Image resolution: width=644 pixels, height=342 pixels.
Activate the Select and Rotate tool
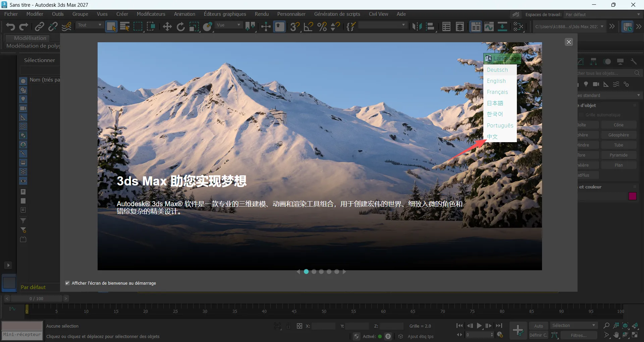click(x=180, y=26)
